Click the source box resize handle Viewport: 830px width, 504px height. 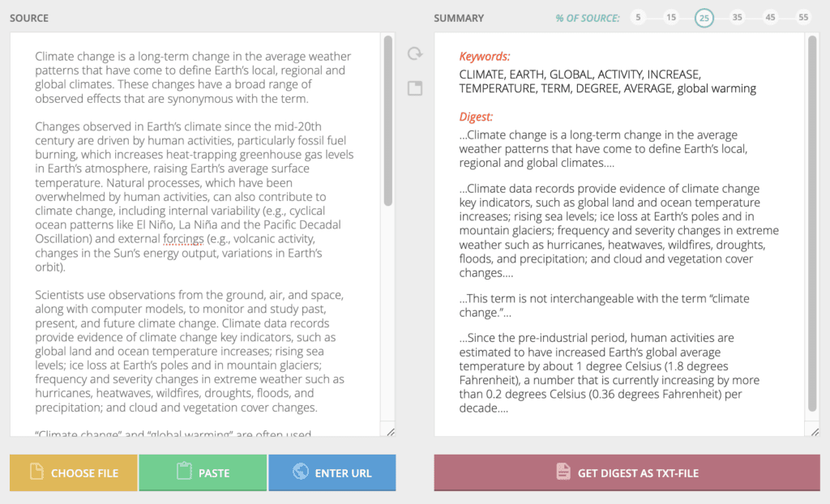tap(391, 432)
